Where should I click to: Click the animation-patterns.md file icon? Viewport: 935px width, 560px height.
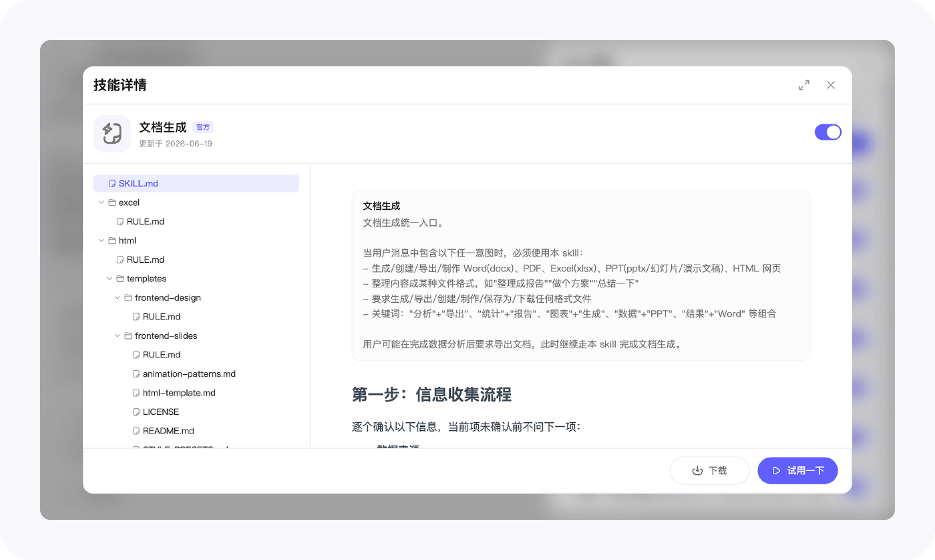pos(136,374)
